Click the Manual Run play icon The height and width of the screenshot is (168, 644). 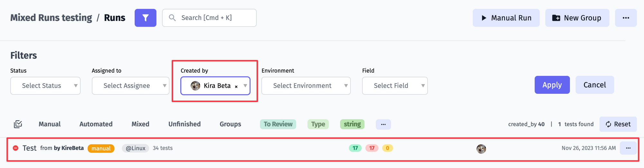tap(484, 18)
